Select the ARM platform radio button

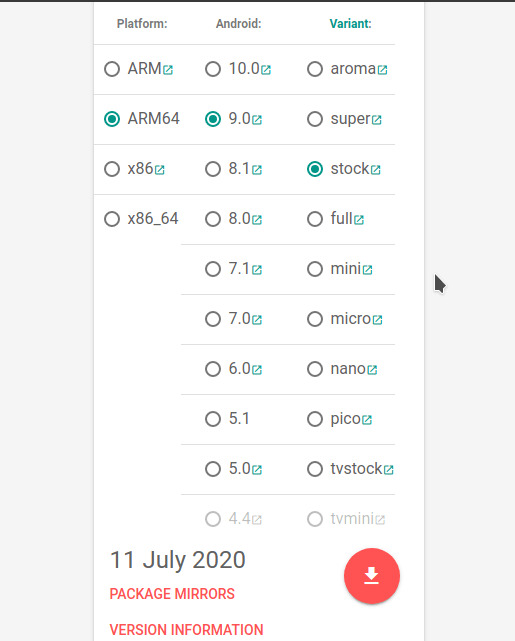(x=112, y=69)
